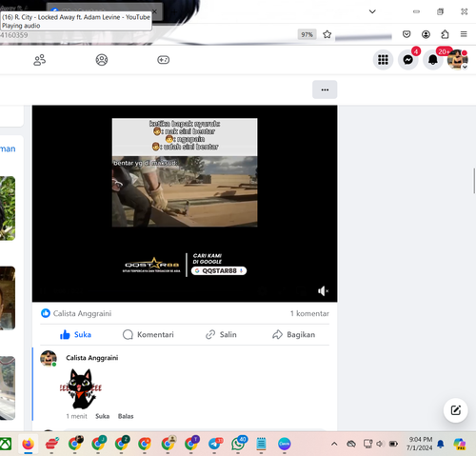The height and width of the screenshot is (456, 476).
Task: Click Komentari to comment on the post
Action: click(149, 335)
